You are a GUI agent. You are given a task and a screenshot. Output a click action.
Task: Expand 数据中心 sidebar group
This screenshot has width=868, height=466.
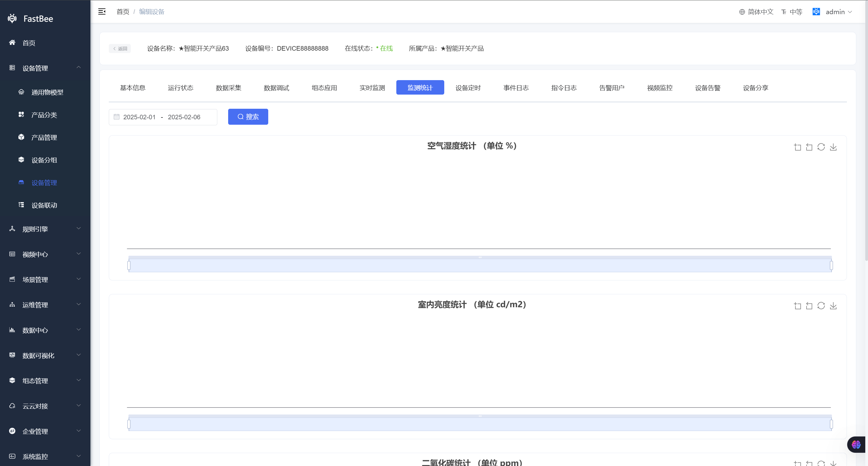click(45, 330)
